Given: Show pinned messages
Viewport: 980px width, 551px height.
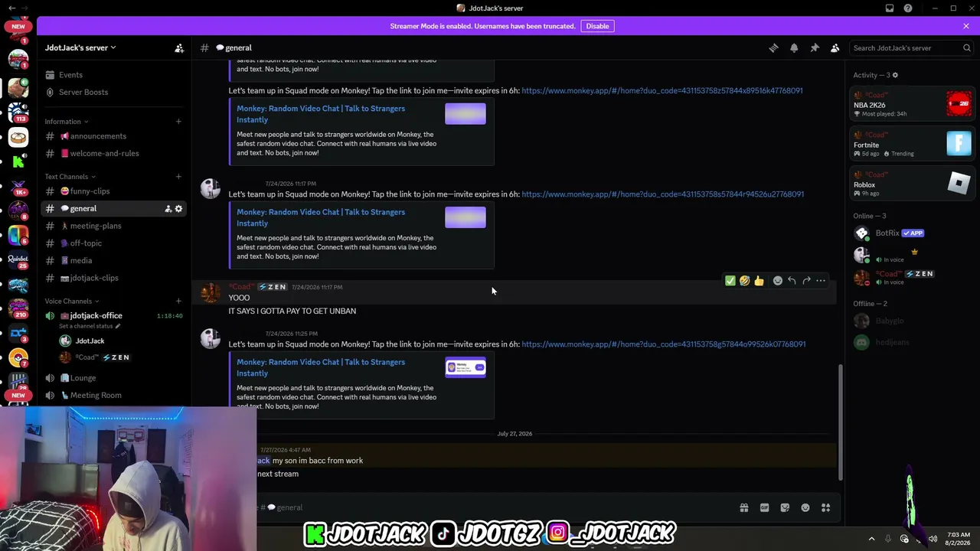Looking at the screenshot, I should pos(815,47).
